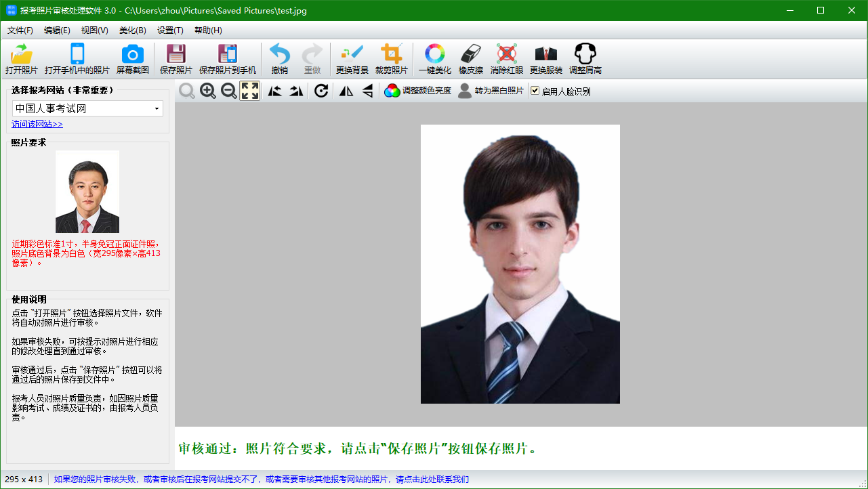
Task: Click the 295 x 413 size status text
Action: 24,480
